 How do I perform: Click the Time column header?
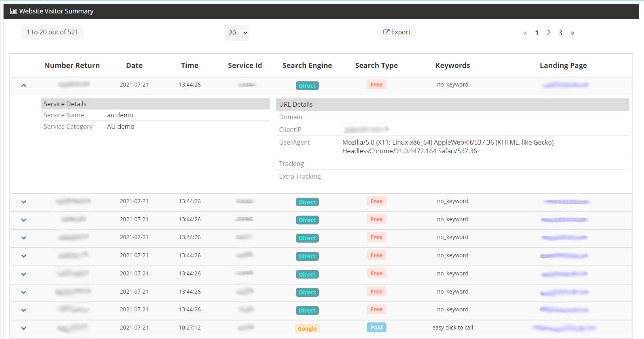click(x=189, y=66)
